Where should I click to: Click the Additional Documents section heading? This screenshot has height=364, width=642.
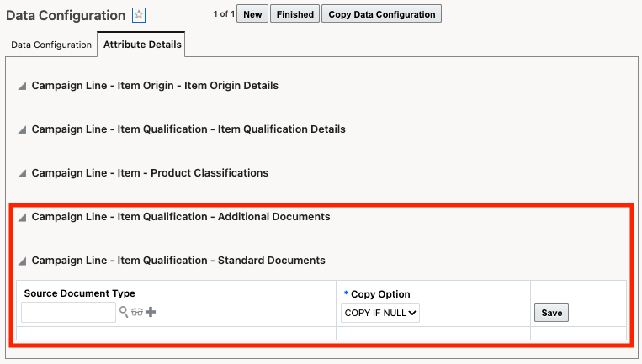coord(181,217)
